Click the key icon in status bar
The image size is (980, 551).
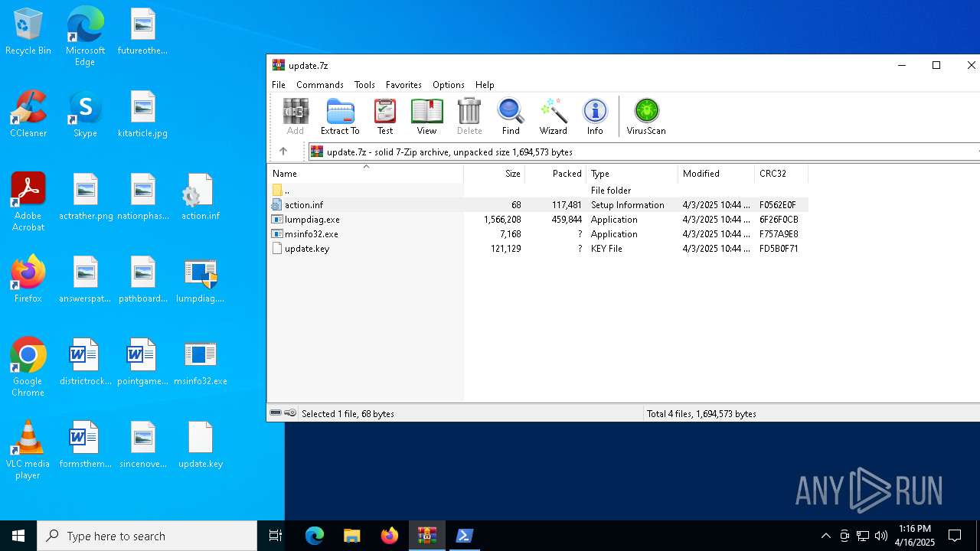[290, 413]
